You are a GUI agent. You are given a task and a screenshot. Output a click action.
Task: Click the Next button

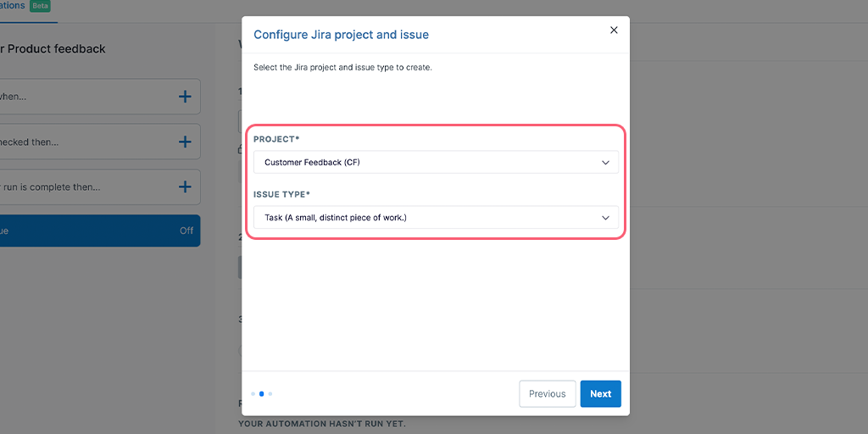pyautogui.click(x=601, y=393)
